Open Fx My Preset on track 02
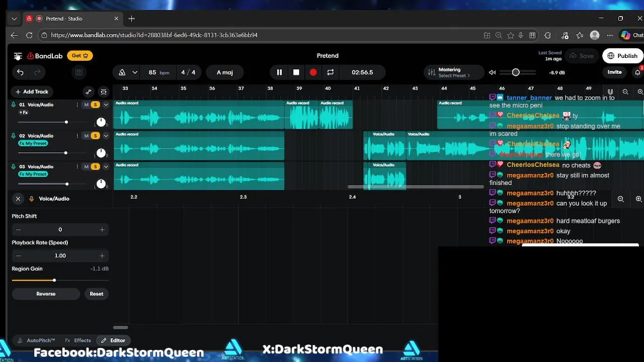Viewport: 644px width, 362px height. (x=33, y=143)
